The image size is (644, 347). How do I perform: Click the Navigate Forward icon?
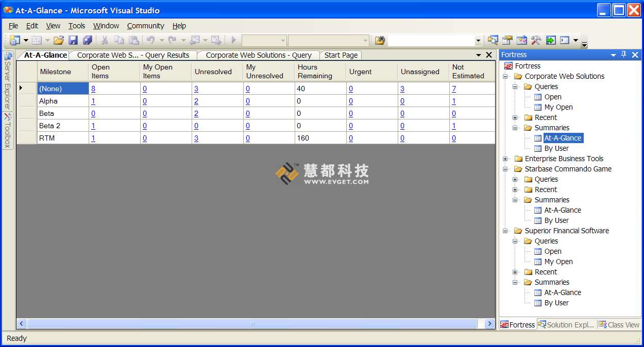(216, 40)
